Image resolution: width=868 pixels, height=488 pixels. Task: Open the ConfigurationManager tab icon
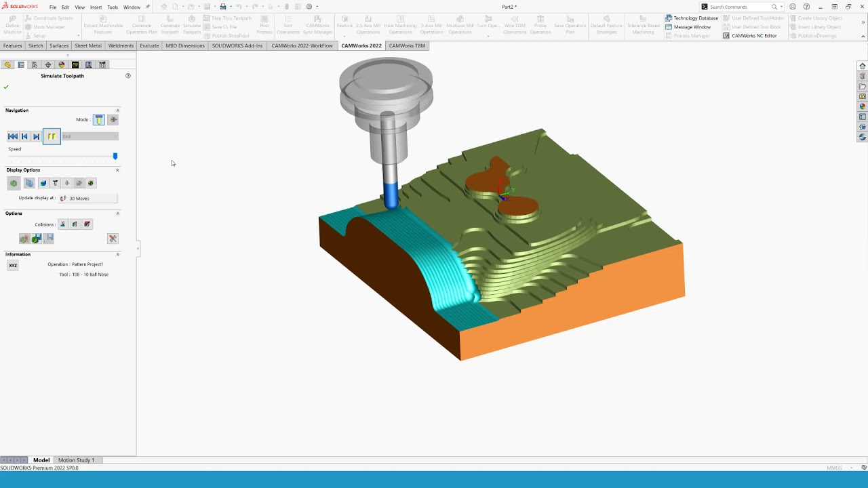pos(35,65)
